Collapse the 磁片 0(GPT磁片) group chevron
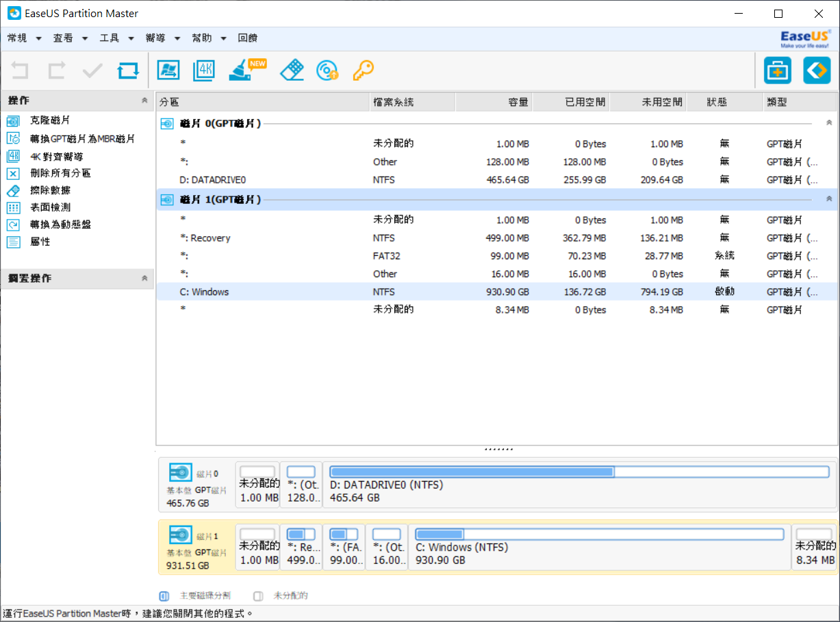The height and width of the screenshot is (622, 840). pos(829,123)
